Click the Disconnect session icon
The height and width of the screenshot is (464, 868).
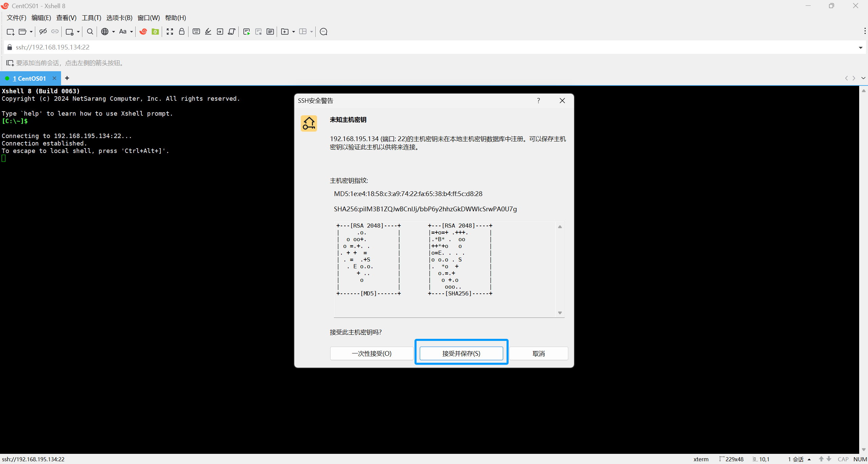point(43,32)
